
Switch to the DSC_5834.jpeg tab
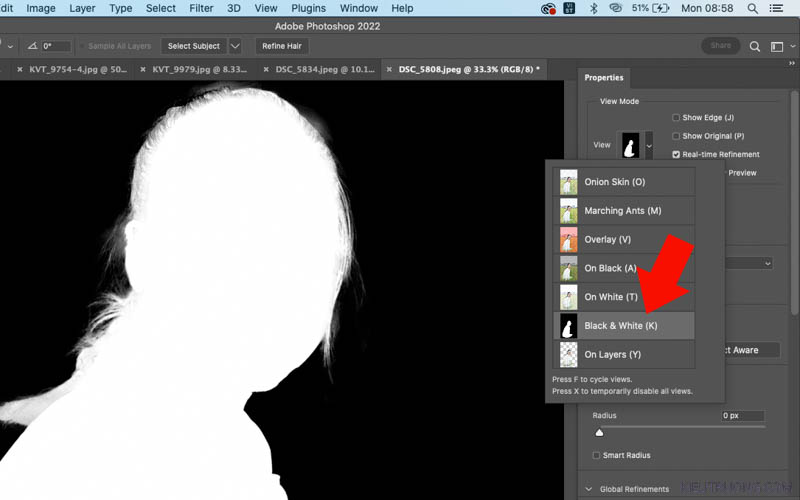(x=325, y=69)
